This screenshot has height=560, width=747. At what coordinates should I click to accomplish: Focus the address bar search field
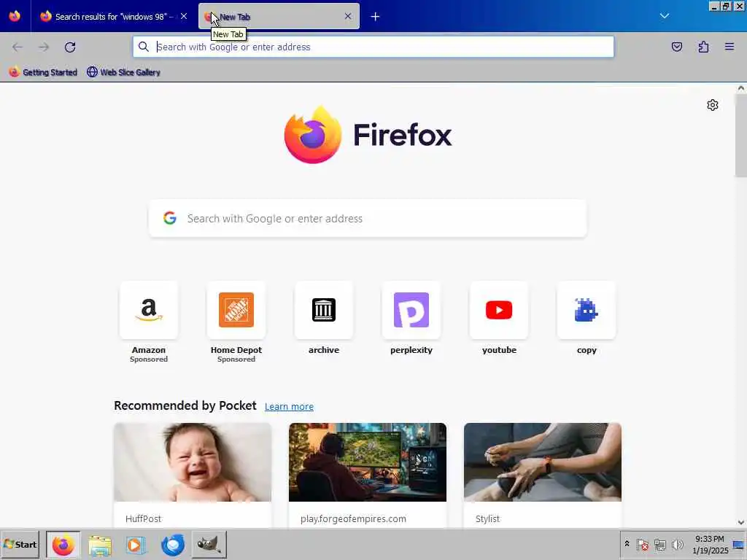pyautogui.click(x=373, y=47)
